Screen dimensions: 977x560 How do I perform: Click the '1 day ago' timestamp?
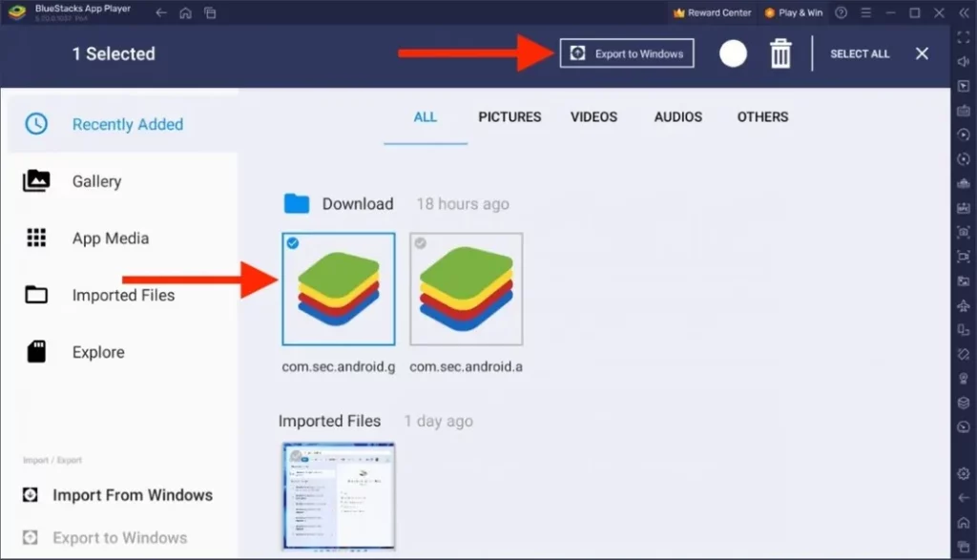click(x=439, y=421)
